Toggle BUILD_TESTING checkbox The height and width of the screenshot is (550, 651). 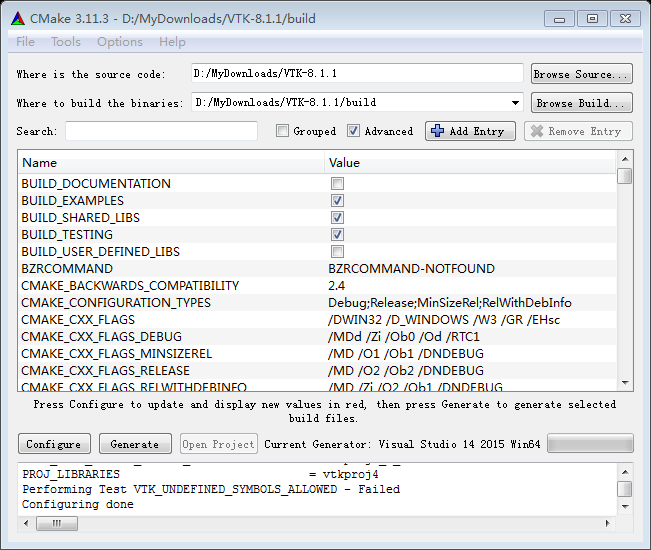coord(337,235)
